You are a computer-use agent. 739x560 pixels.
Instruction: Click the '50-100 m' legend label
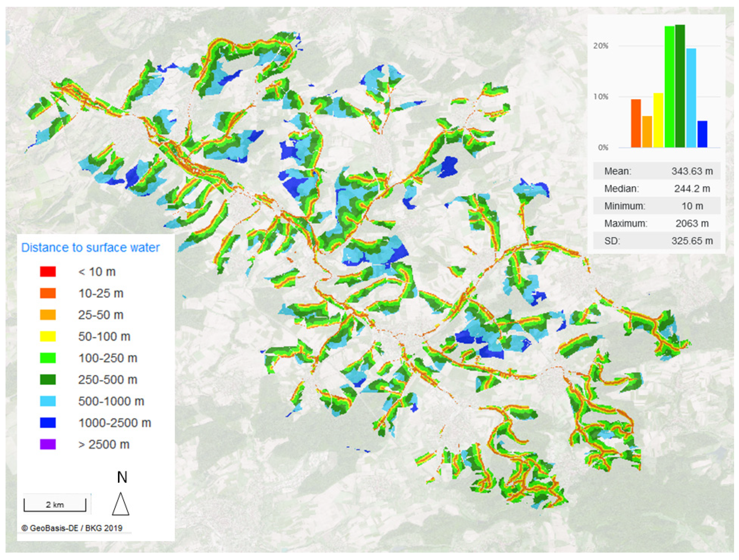point(104,336)
